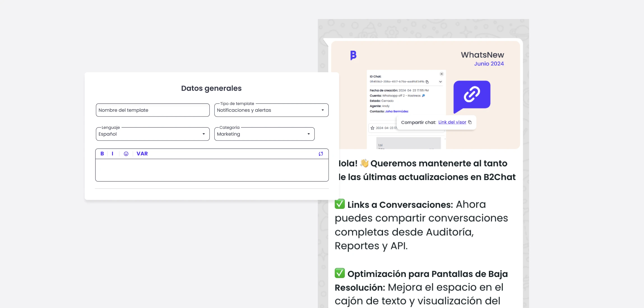The height and width of the screenshot is (308, 644).
Task: Expand the chevron beside the chat ID
Action: click(441, 82)
